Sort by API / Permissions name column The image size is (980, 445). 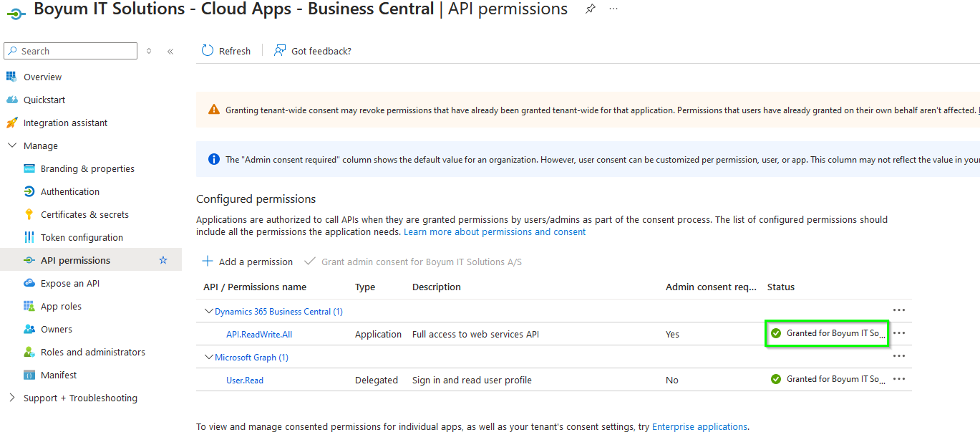(255, 287)
